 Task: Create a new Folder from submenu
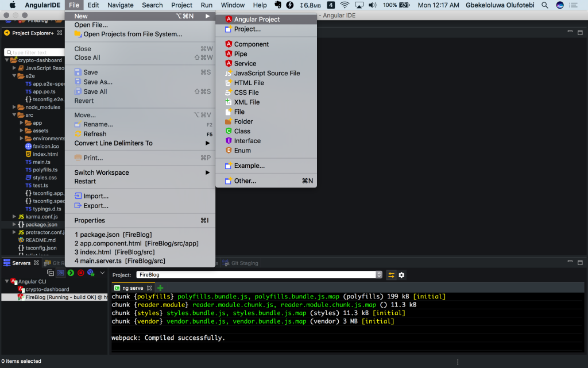(x=266, y=122)
